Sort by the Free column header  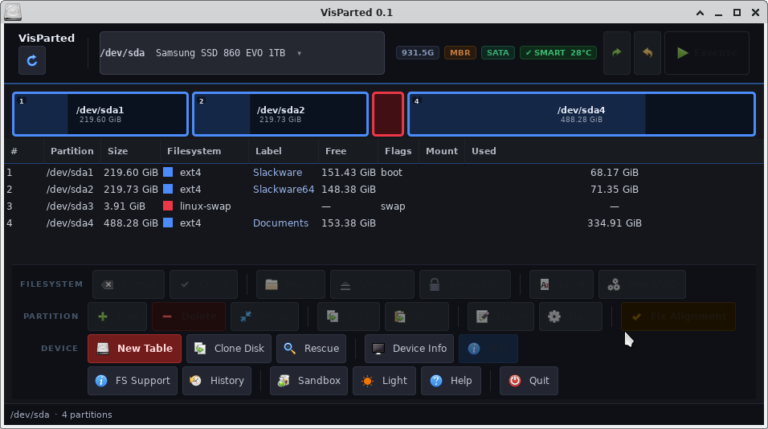click(x=336, y=151)
